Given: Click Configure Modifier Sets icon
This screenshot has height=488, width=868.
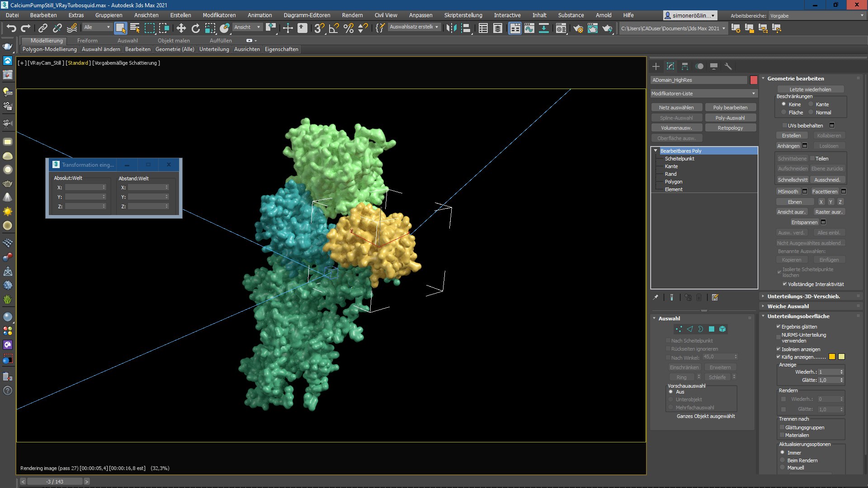Looking at the screenshot, I should pyautogui.click(x=715, y=297).
